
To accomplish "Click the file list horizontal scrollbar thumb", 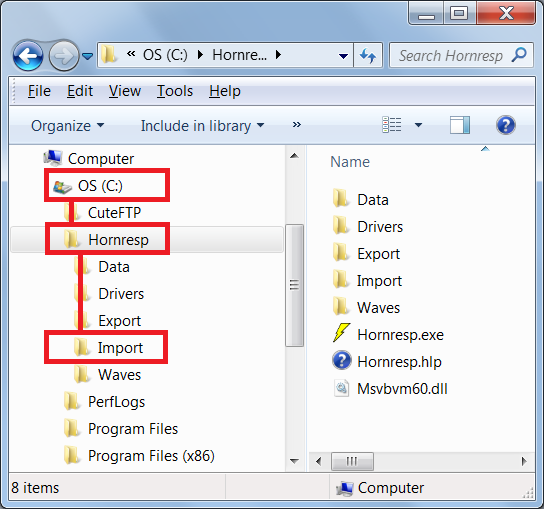I will click(x=352, y=462).
